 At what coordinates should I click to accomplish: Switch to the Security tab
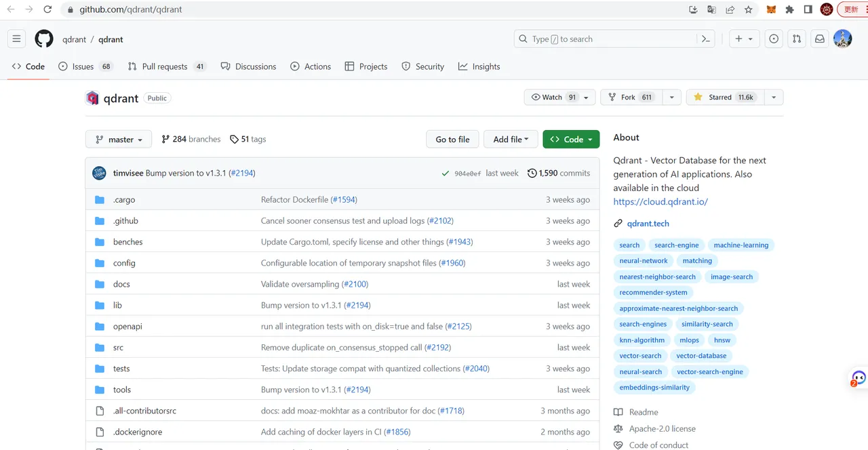tap(422, 66)
